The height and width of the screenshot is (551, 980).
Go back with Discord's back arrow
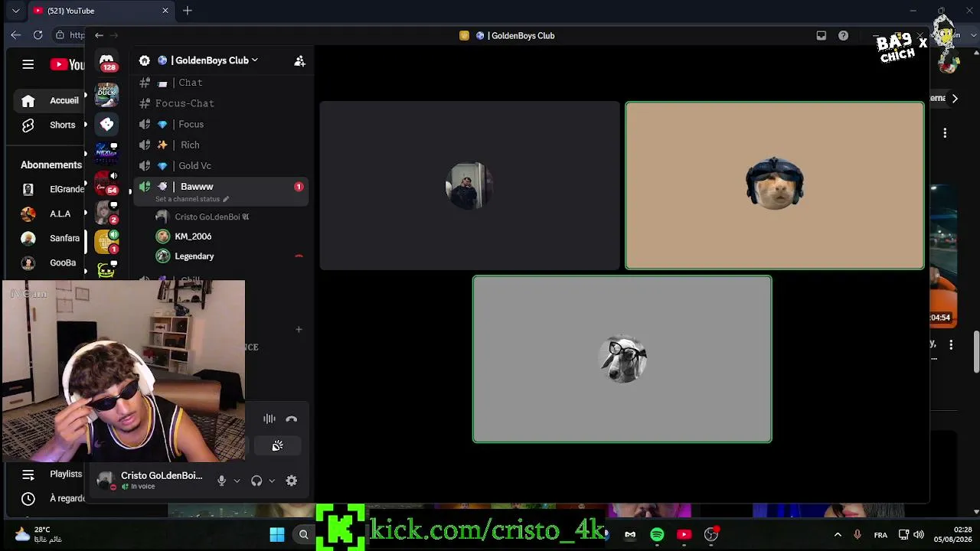pyautogui.click(x=99, y=35)
